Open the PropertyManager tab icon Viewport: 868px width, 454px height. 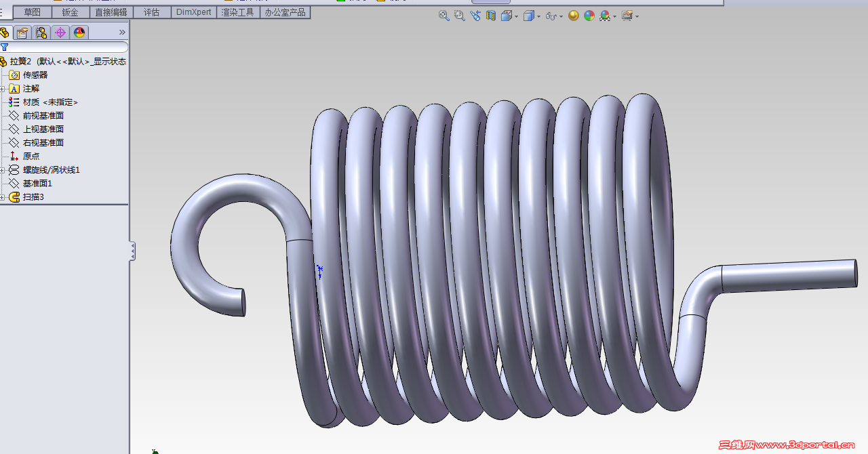click(x=22, y=33)
